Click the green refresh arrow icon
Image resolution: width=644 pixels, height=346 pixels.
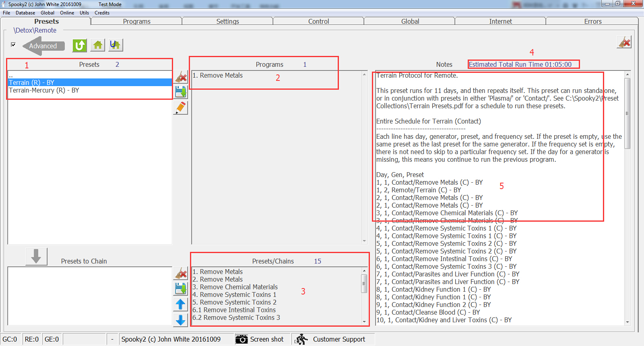[x=80, y=45]
